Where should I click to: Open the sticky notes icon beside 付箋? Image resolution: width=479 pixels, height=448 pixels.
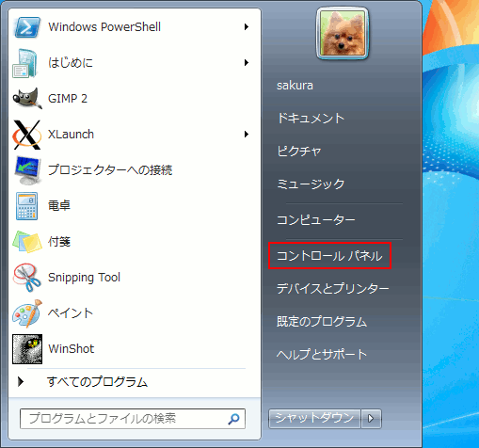pyautogui.click(x=27, y=242)
